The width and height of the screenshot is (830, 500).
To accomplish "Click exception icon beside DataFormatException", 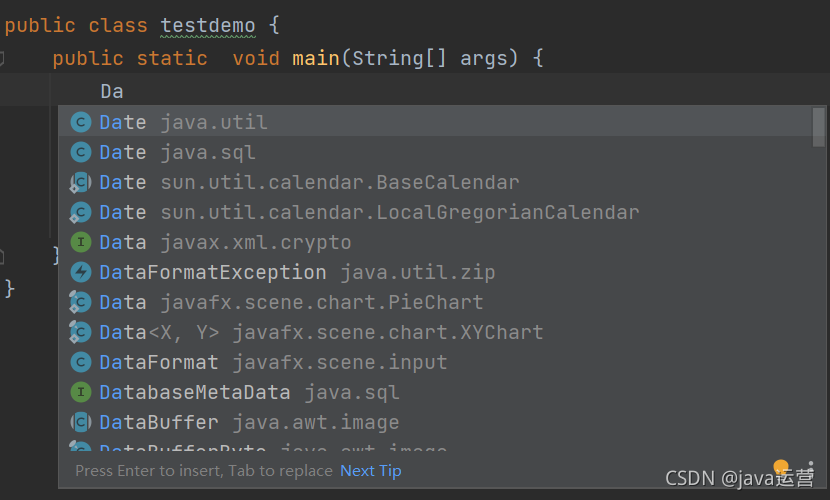I will click(81, 272).
